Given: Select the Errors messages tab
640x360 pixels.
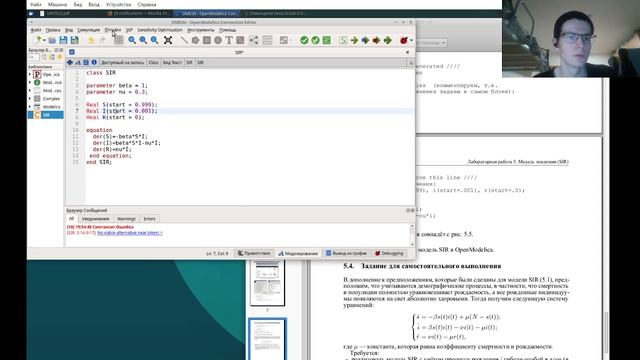Looking at the screenshot, I should 149,219.
